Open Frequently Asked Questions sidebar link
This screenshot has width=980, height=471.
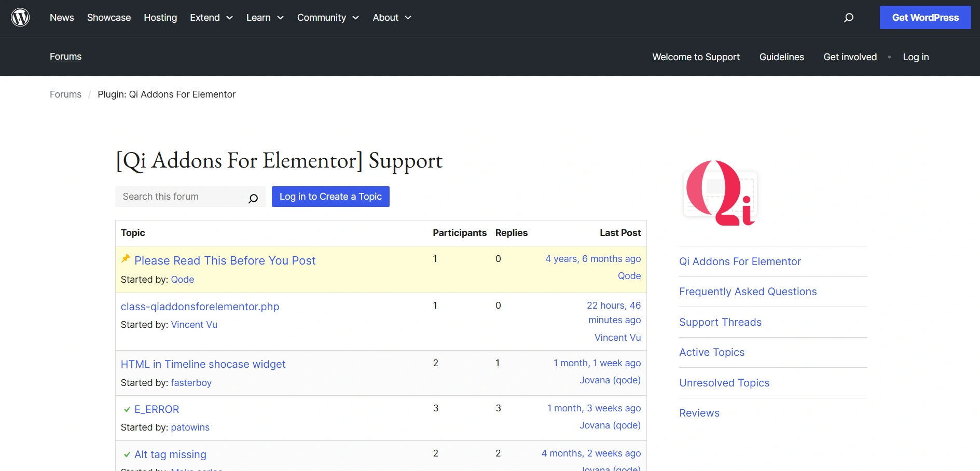pyautogui.click(x=748, y=292)
